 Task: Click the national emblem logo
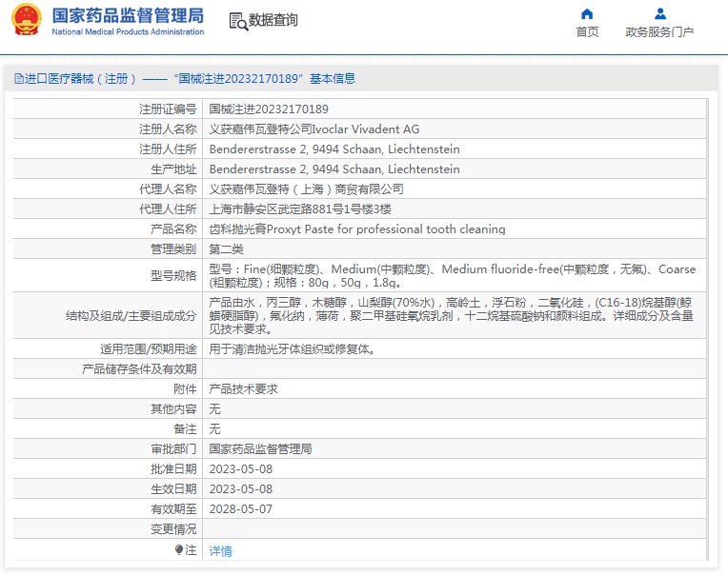[26, 19]
